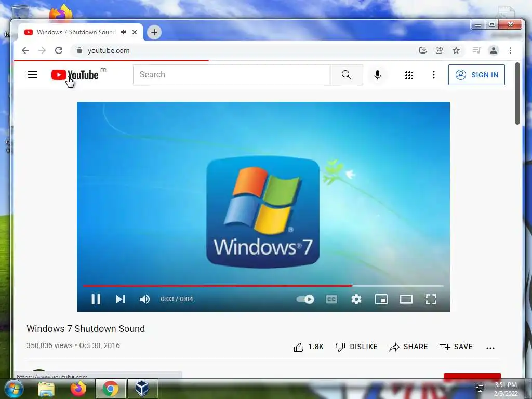Click the padlock site info icon

[x=79, y=50]
